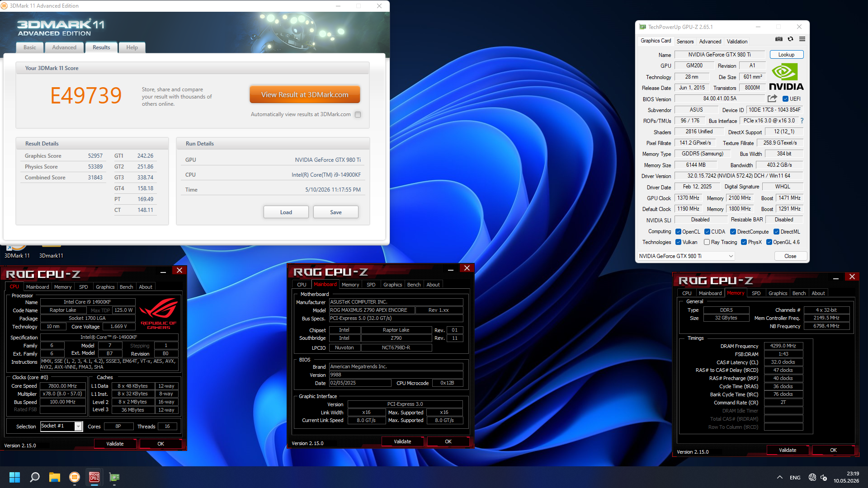Viewport: 868px width, 488px height.
Task: Open GPU-Z hamburger menu icon
Action: [802, 39]
